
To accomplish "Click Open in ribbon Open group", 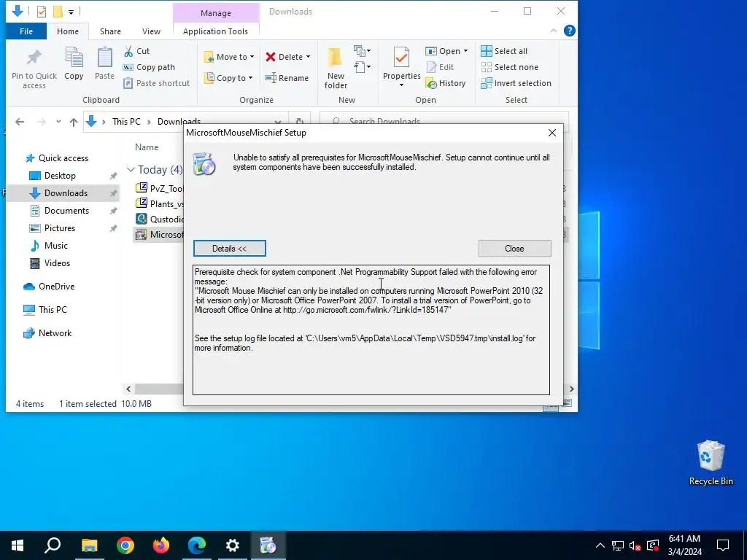I will 443,51.
